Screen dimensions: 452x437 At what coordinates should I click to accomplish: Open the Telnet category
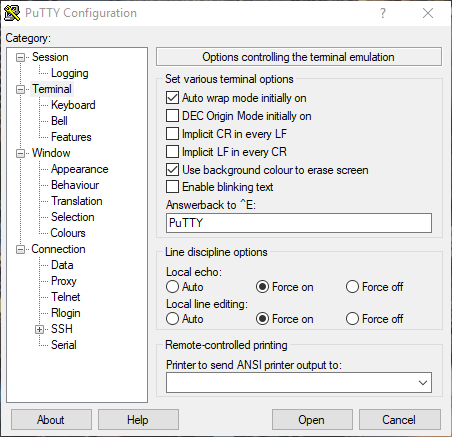(x=65, y=297)
